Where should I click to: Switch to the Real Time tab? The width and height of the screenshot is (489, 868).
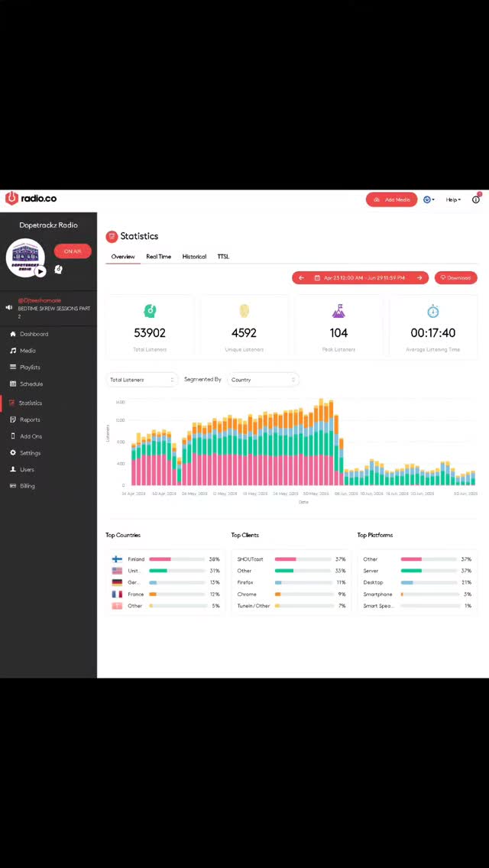158,257
